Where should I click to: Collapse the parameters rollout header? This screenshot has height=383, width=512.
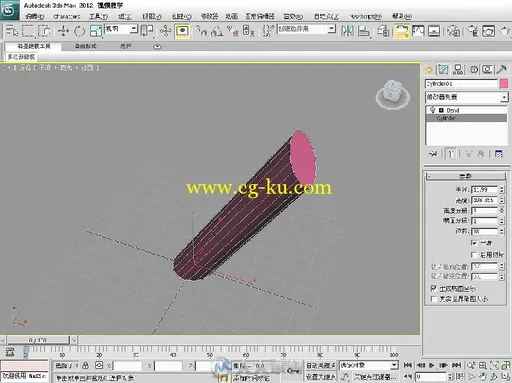tap(466, 176)
